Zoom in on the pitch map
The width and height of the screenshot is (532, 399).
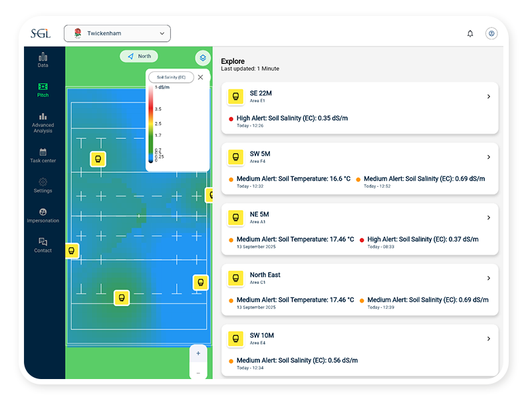(x=198, y=353)
